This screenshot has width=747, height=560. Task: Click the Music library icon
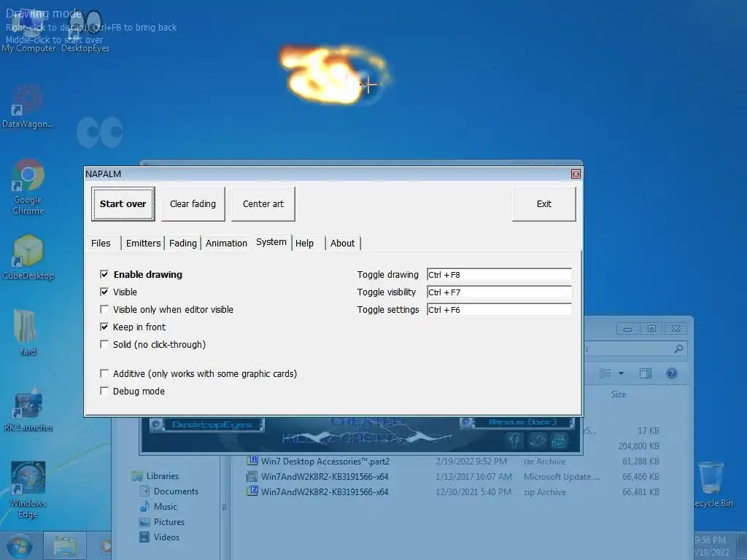point(145,506)
